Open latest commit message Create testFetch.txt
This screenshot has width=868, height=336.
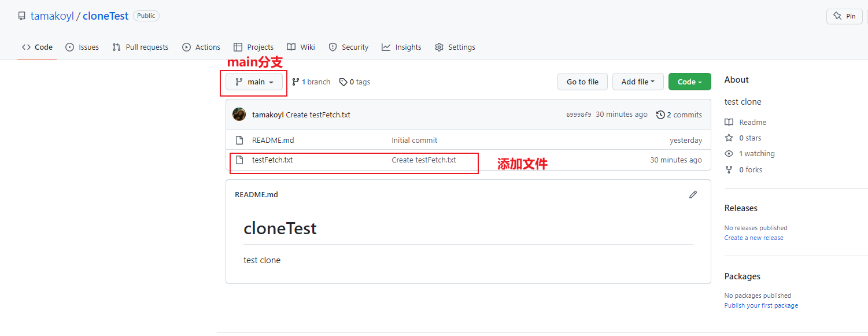[318, 115]
